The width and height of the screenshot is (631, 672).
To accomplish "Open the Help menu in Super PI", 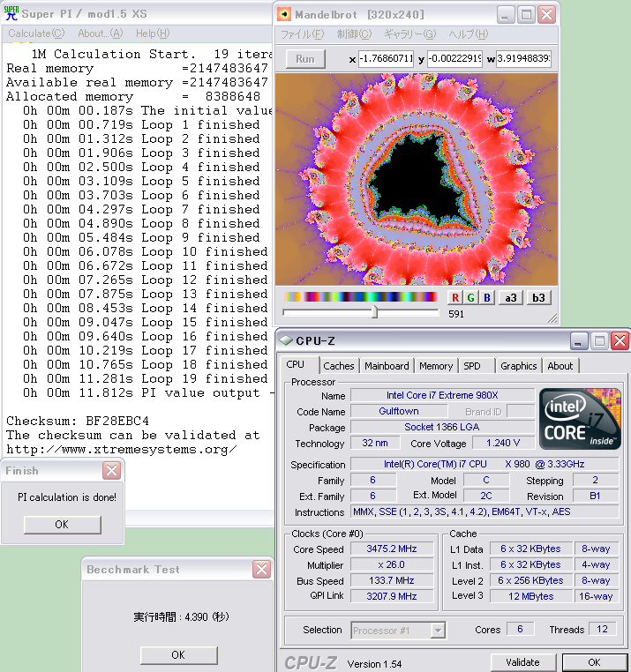I will tap(153, 34).
